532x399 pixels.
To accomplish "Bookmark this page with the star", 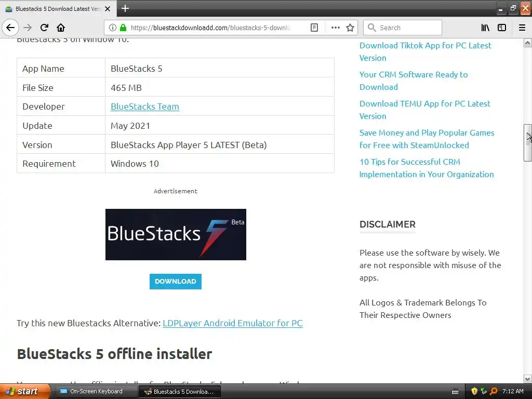I will point(350,28).
